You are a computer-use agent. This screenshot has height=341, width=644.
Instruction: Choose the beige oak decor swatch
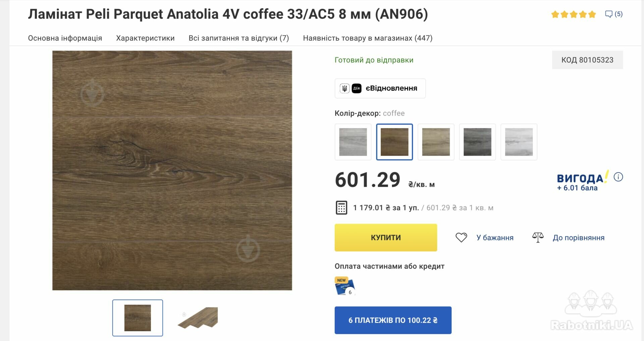click(x=436, y=142)
